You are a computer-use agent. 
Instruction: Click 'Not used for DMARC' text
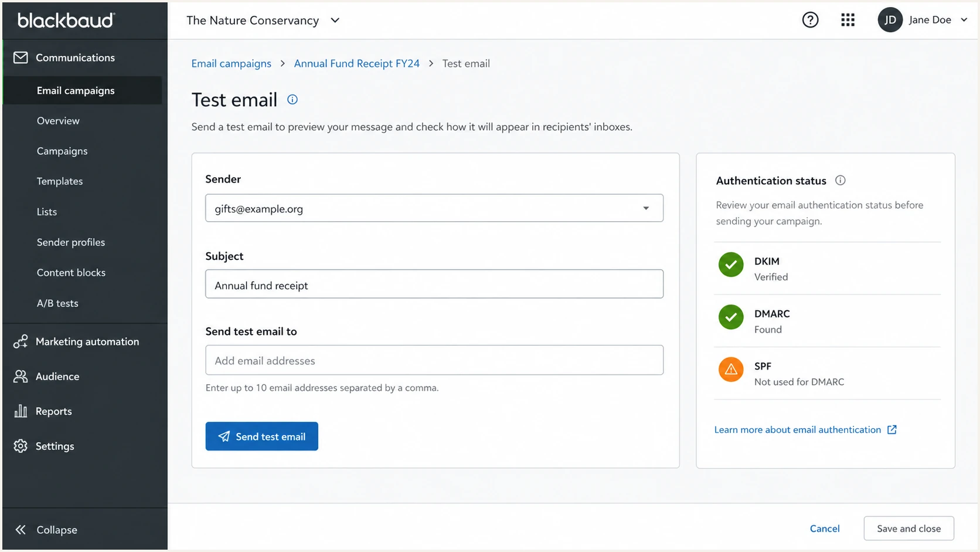[x=799, y=382]
